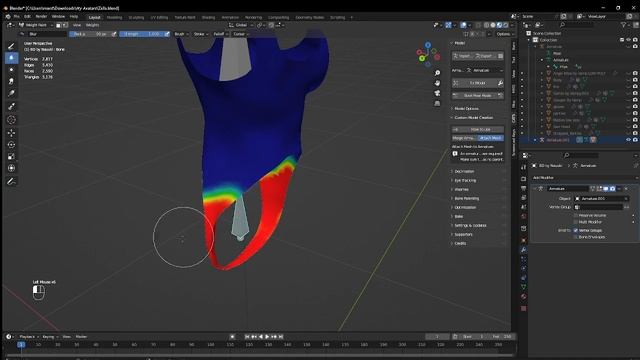The height and width of the screenshot is (360, 640).
Task: Click the Attach Mesh button
Action: tap(491, 138)
